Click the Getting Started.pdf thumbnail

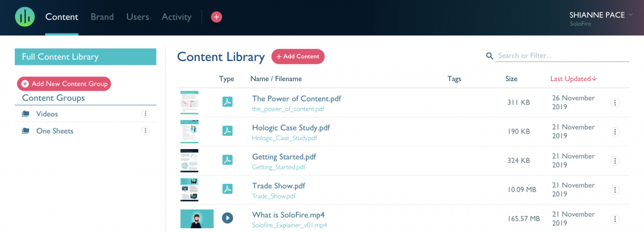(x=189, y=161)
